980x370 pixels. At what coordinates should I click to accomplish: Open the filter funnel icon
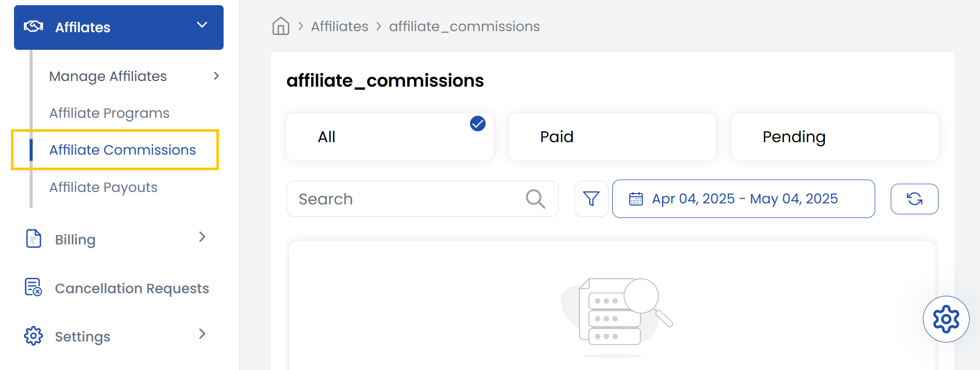591,199
